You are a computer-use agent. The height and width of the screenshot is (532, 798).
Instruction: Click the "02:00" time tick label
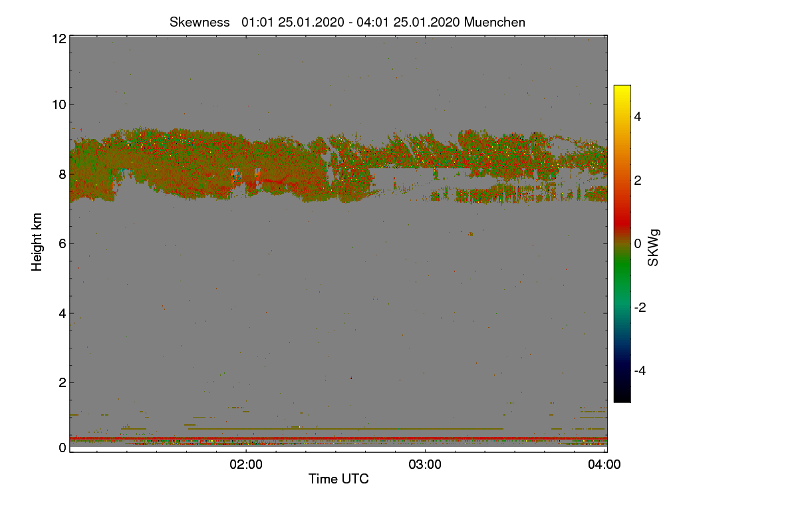tap(246, 465)
